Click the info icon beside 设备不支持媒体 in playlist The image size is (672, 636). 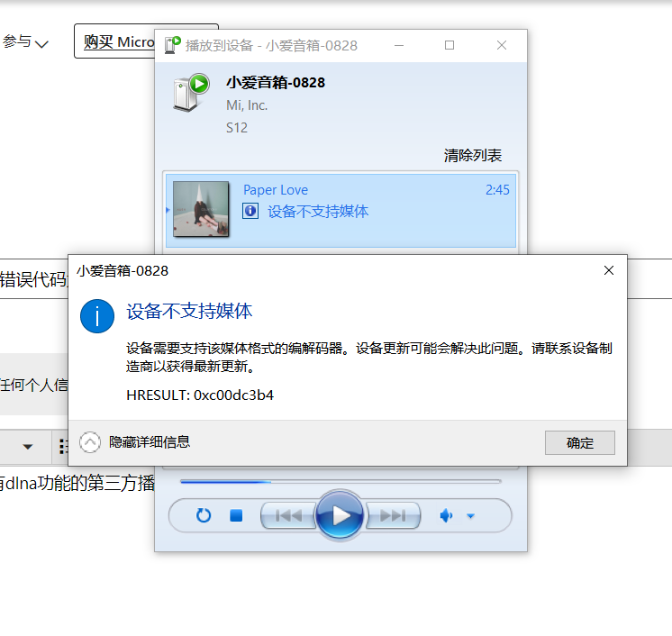[x=250, y=211]
